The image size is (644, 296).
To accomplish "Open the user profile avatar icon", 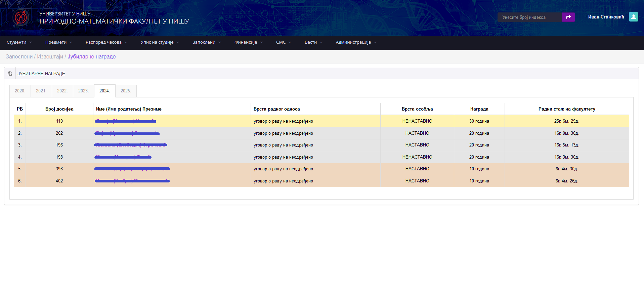I will click(633, 17).
